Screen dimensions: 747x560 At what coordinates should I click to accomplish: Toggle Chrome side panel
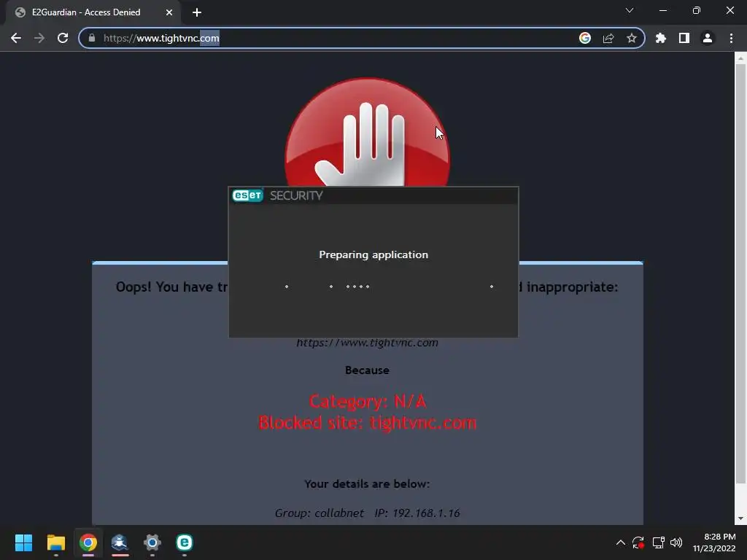[x=684, y=38]
